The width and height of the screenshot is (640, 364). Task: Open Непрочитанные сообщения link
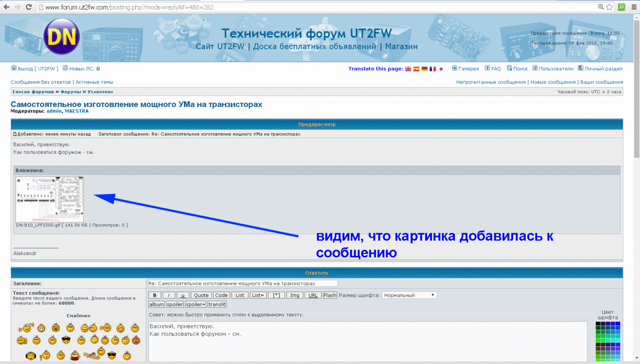click(x=491, y=82)
